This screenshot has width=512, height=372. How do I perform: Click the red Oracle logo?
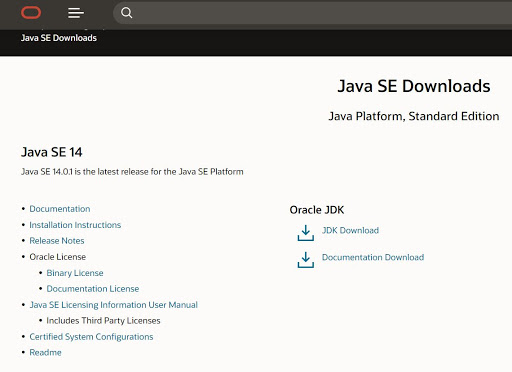31,13
